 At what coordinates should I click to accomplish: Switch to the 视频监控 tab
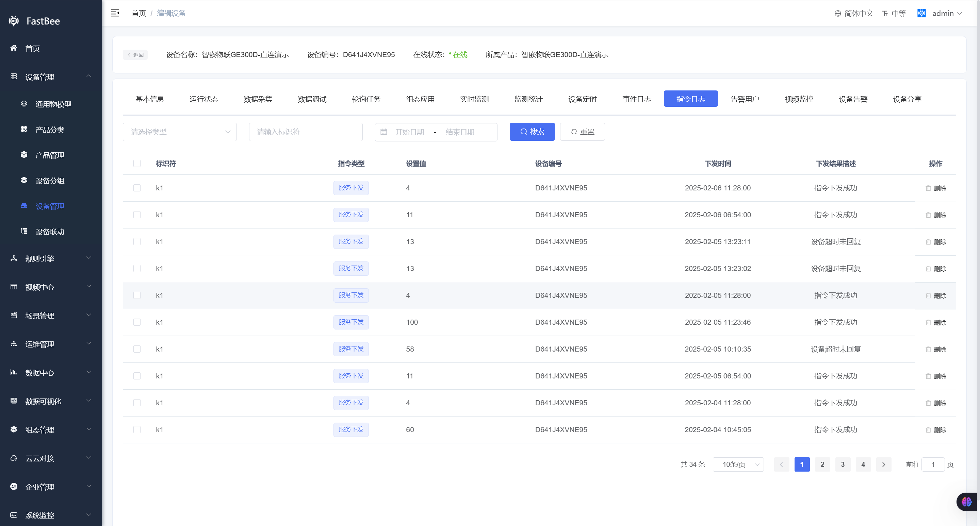click(799, 99)
